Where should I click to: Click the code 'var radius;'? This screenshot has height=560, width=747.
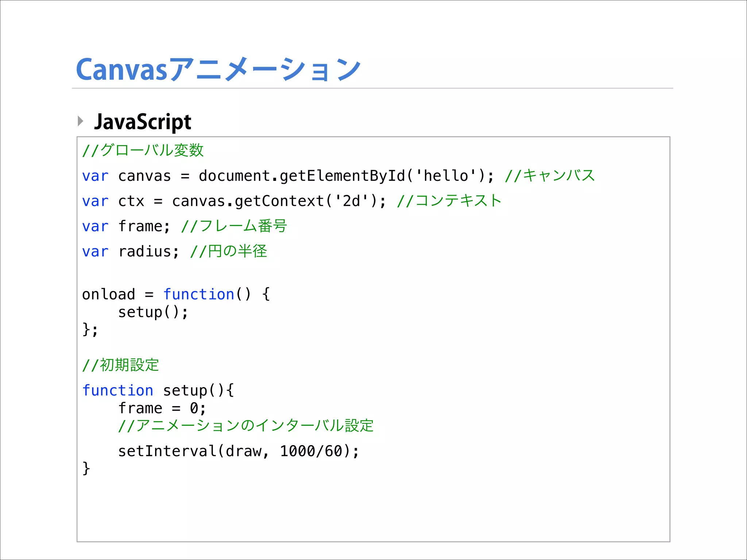coord(131,252)
